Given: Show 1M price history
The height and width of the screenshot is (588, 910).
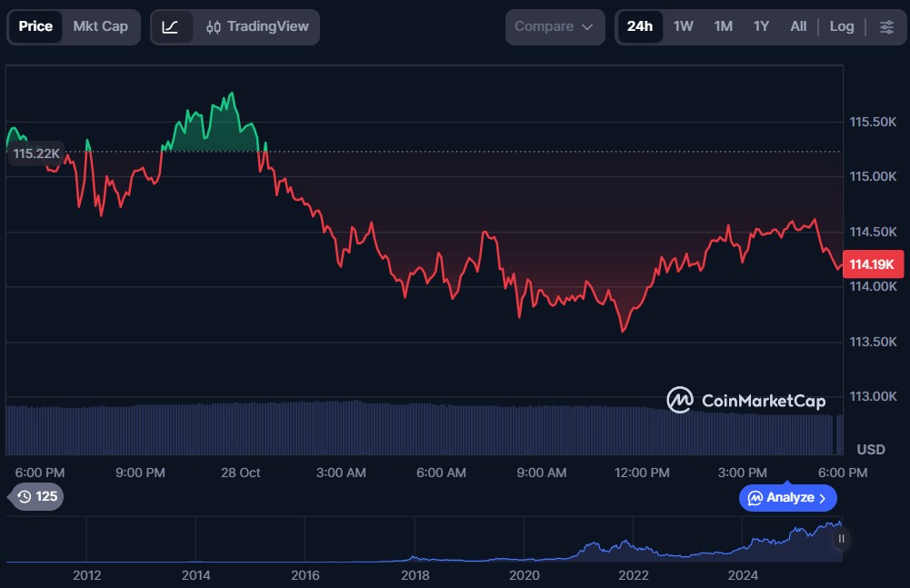Looking at the screenshot, I should pos(723,27).
